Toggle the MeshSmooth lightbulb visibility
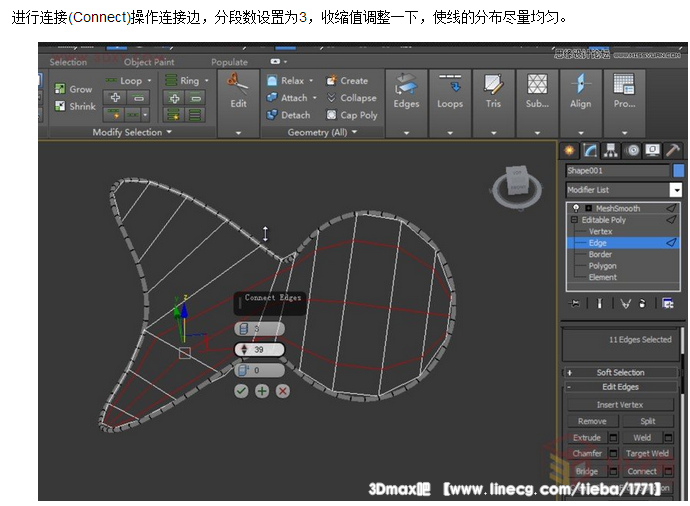Image resolution: width=690 pixels, height=506 pixels. click(x=576, y=208)
